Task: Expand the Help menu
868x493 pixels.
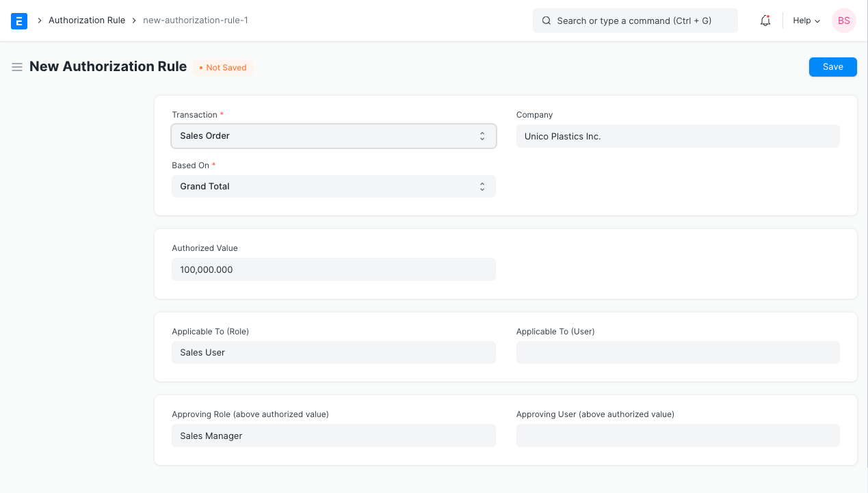Action: tap(806, 21)
